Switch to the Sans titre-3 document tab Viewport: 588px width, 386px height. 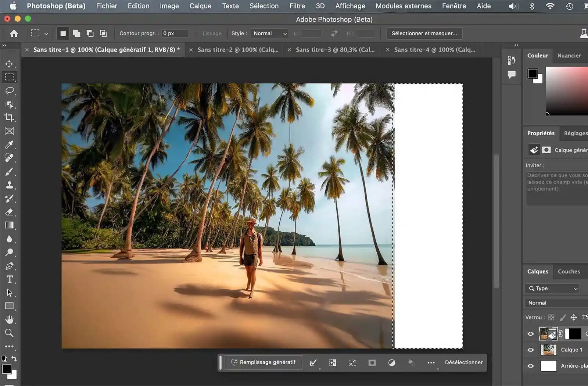(335, 50)
